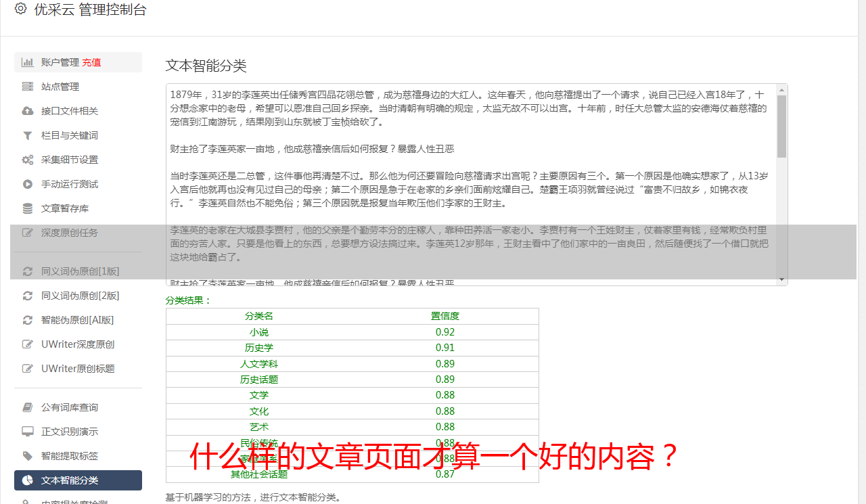Open UWriter原创标题 sidebar link

coord(78,369)
